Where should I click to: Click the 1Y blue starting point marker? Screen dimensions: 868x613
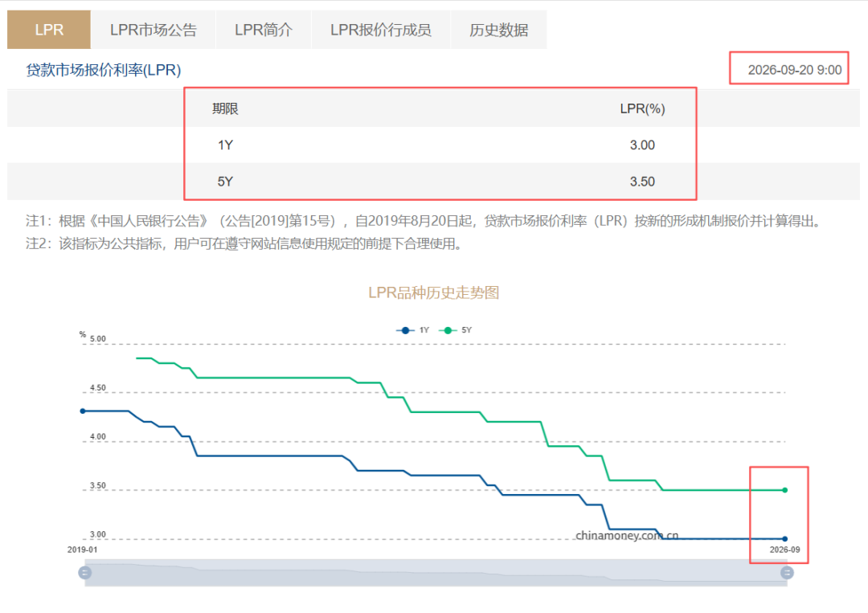pos(83,411)
